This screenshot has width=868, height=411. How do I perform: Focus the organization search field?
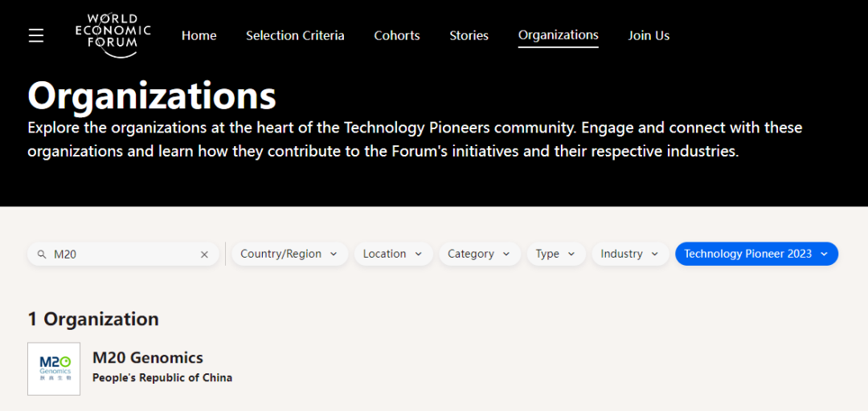[x=123, y=254]
